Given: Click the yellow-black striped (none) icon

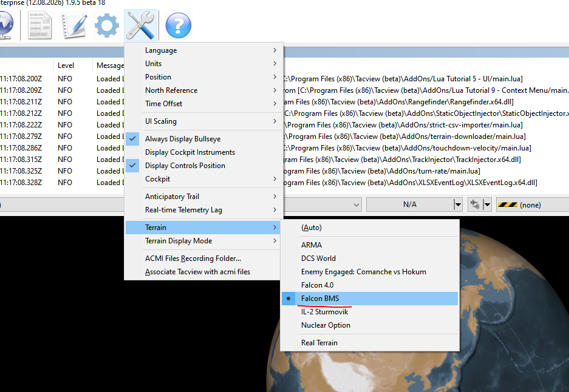Looking at the screenshot, I should pyautogui.click(x=507, y=205).
